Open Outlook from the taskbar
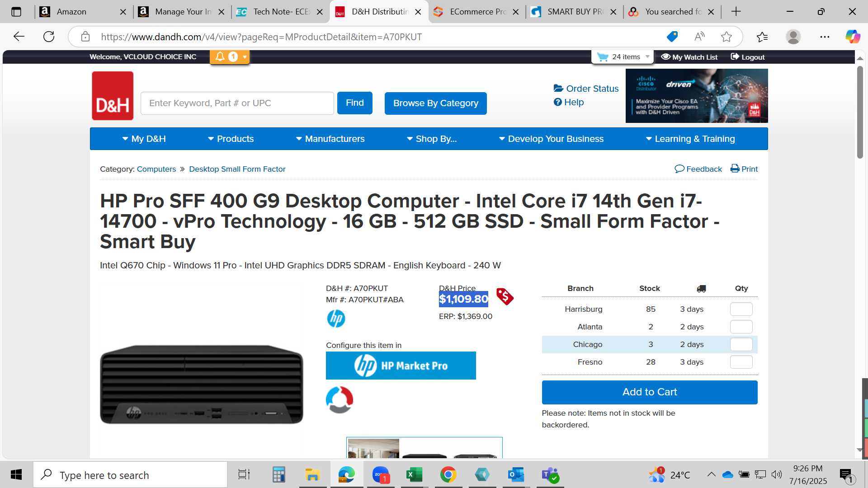868x488 pixels. point(516,475)
